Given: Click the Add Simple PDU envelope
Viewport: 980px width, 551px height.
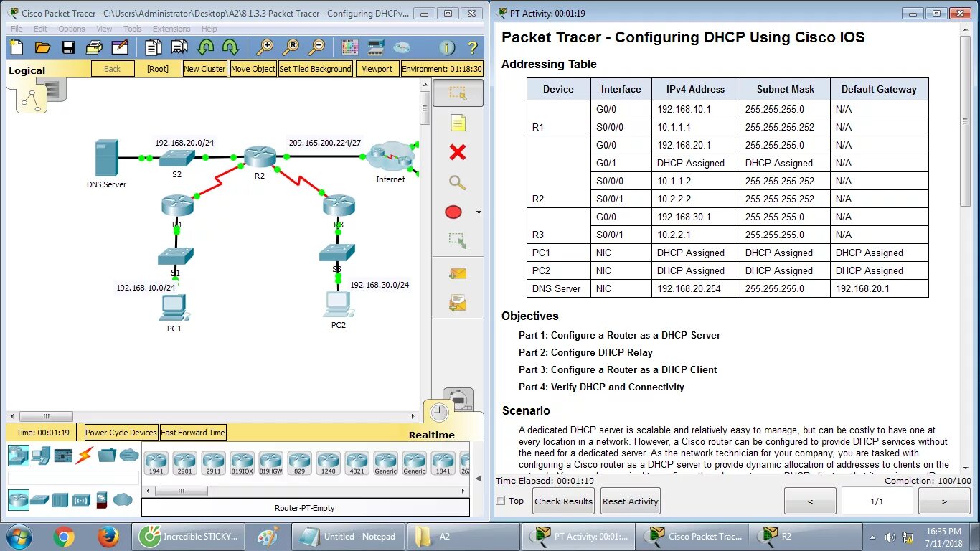Looking at the screenshot, I should [457, 273].
